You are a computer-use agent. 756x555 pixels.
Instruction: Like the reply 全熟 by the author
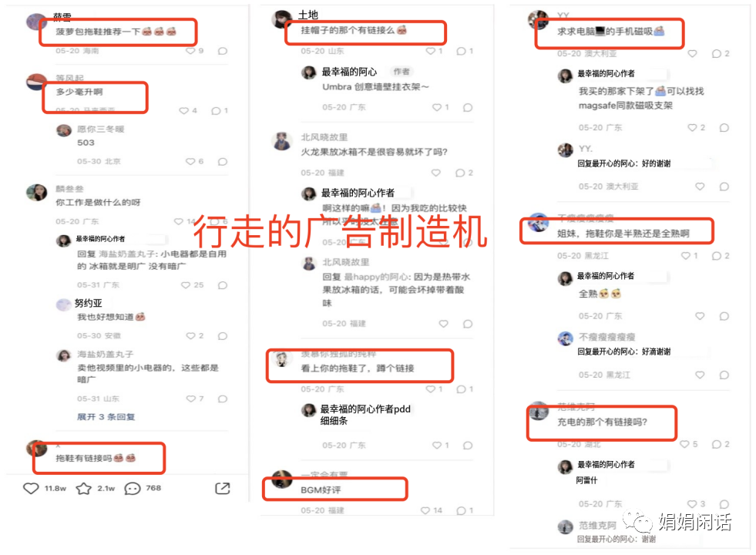click(x=700, y=316)
